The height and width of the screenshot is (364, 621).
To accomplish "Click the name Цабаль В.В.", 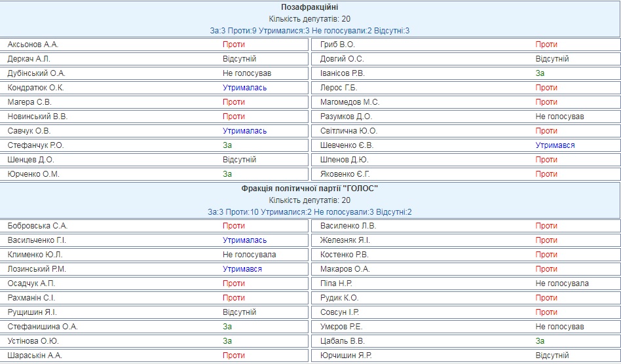I will pos(343,341).
